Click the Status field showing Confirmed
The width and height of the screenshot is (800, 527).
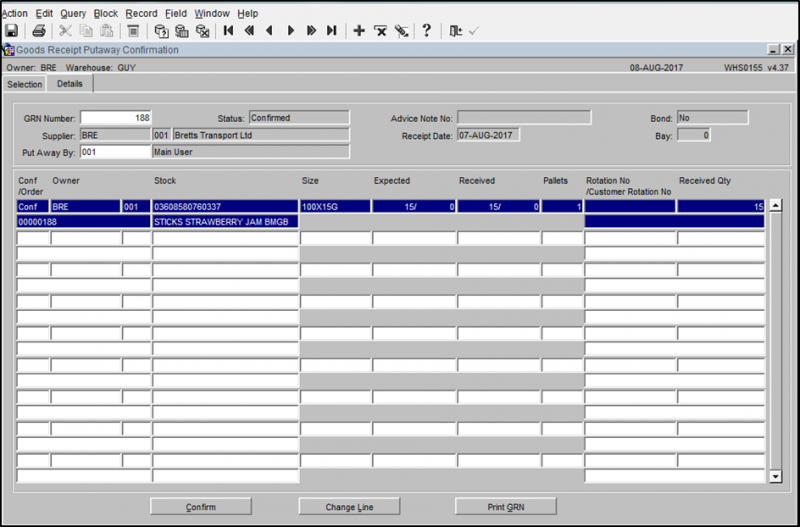[299, 118]
